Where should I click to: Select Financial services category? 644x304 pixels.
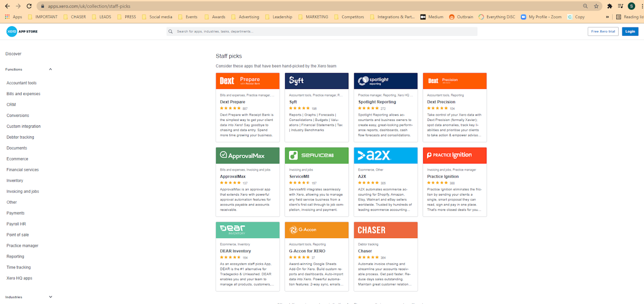tap(22, 170)
